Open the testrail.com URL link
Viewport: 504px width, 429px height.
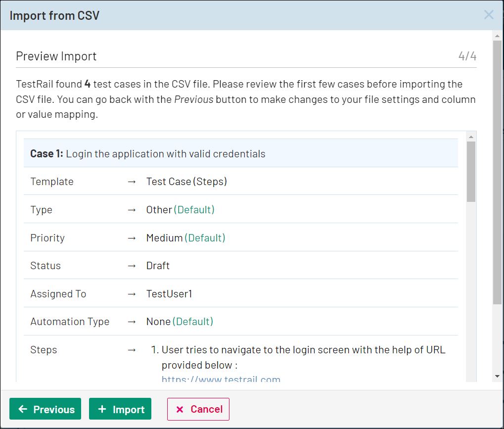221,380
